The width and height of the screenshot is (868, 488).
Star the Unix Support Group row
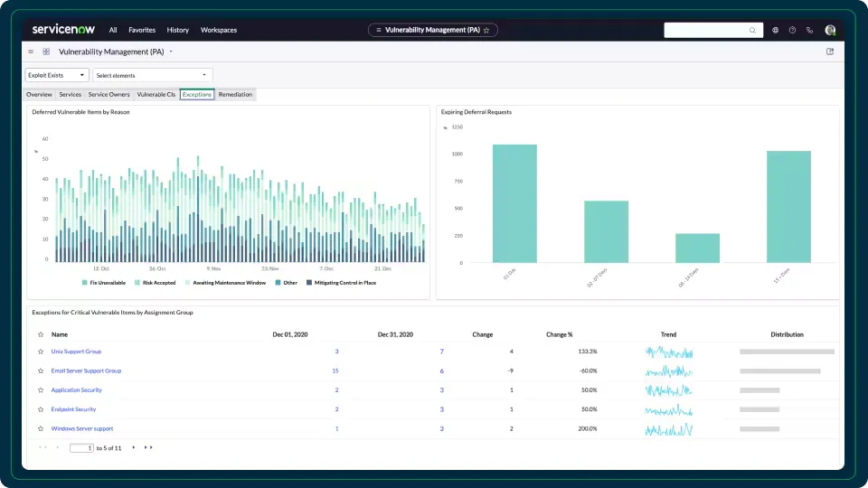tap(41, 352)
